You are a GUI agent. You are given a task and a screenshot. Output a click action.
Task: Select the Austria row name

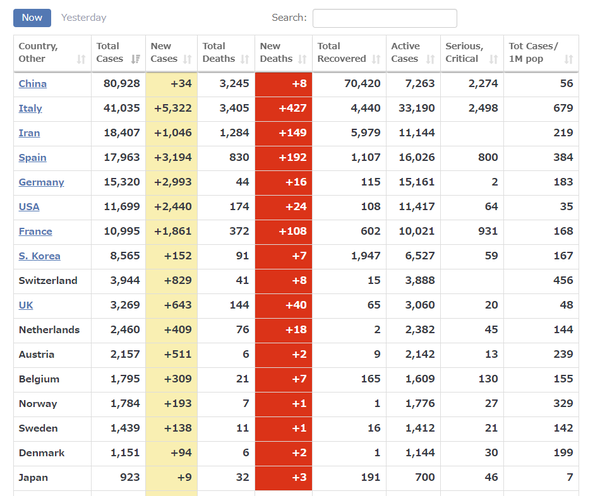[x=37, y=354]
